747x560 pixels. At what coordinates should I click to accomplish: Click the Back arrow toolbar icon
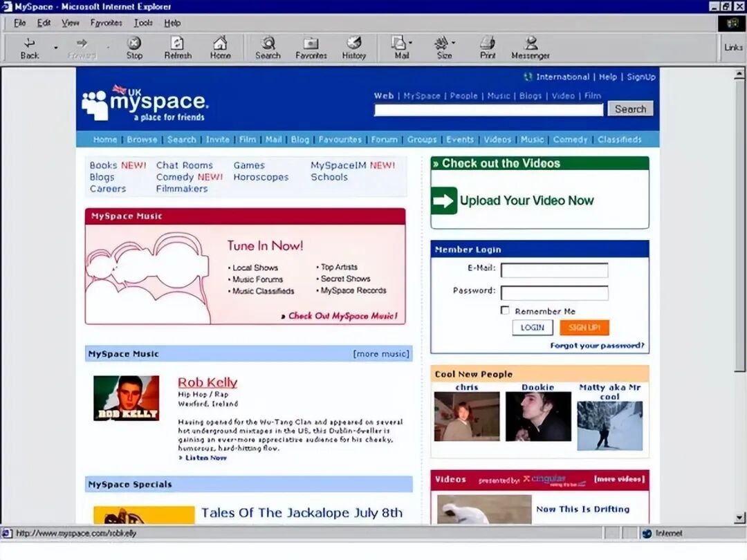click(x=29, y=44)
